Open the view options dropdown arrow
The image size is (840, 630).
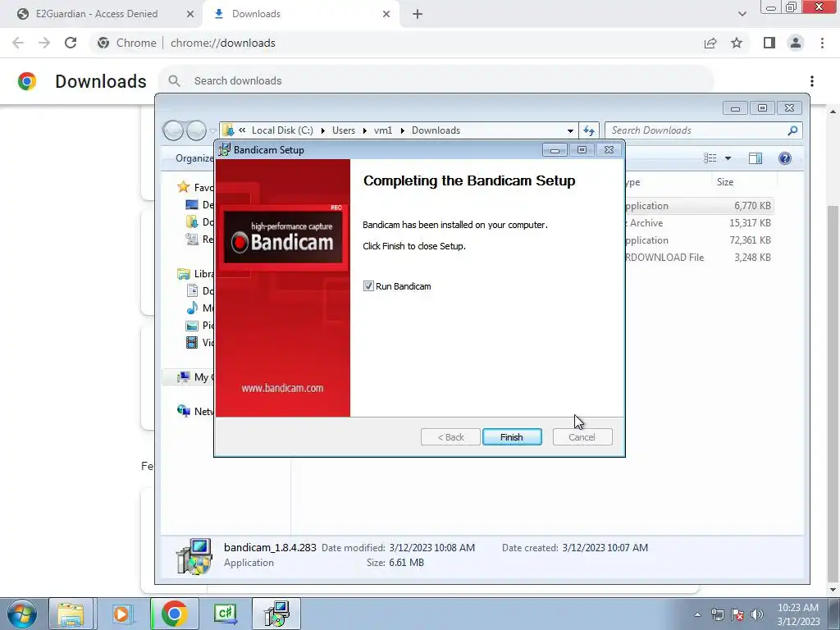pos(728,158)
